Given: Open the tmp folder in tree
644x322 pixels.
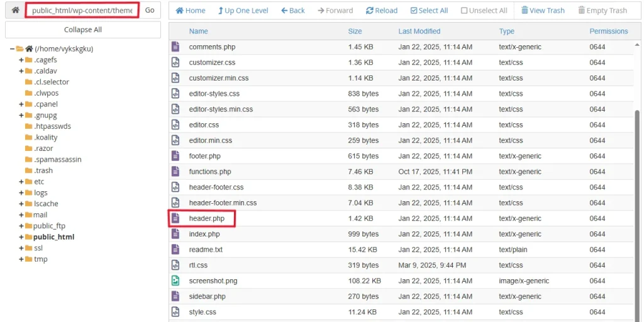Looking at the screenshot, I should [41, 259].
